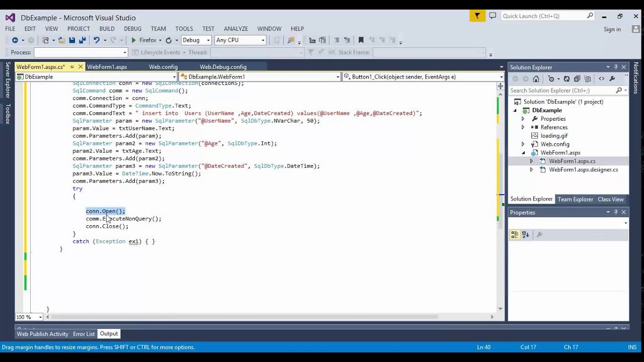This screenshot has height=362, width=644.
Task: Click the Open File folder icon
Action: pyautogui.click(x=61, y=40)
